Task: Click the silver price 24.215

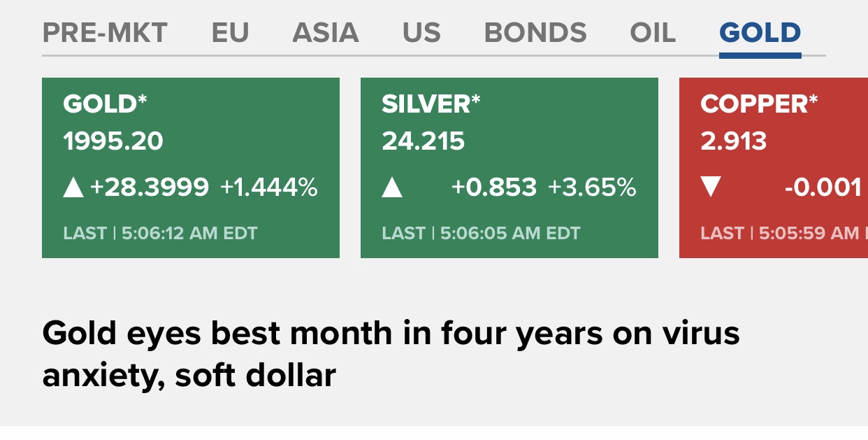Action: (423, 141)
